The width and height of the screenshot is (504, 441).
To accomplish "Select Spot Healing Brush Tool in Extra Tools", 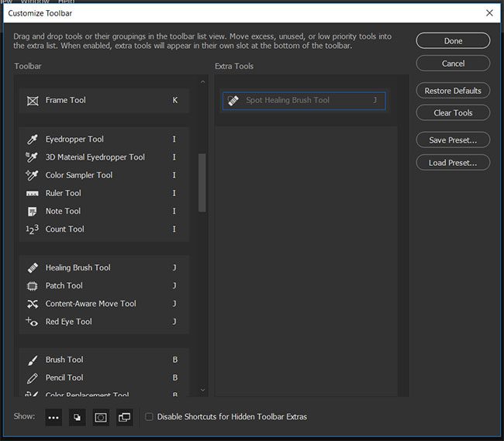I will [x=303, y=101].
